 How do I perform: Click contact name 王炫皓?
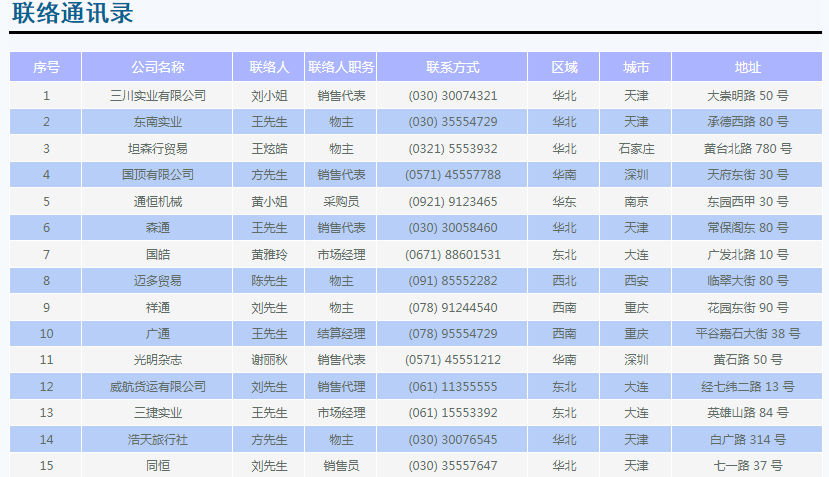[269, 149]
